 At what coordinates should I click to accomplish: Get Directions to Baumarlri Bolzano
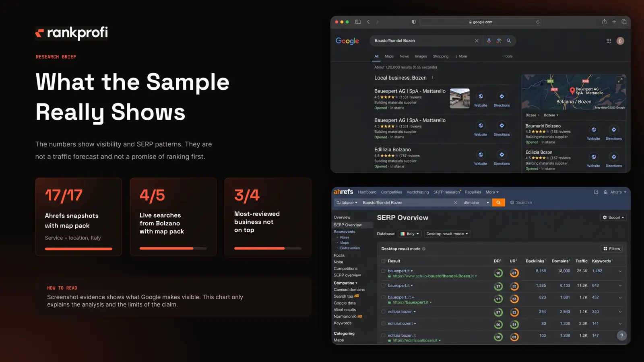pos(614,130)
